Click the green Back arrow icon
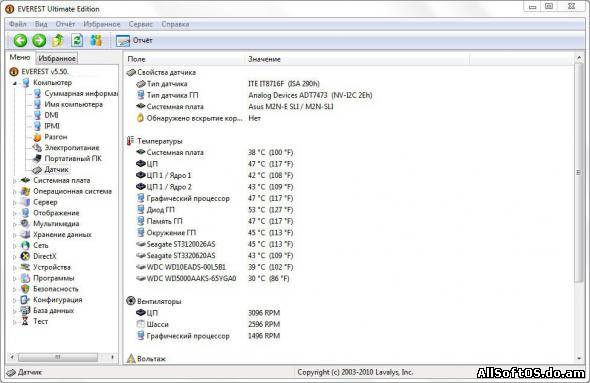Screen dimensions: 590x383 [20, 40]
